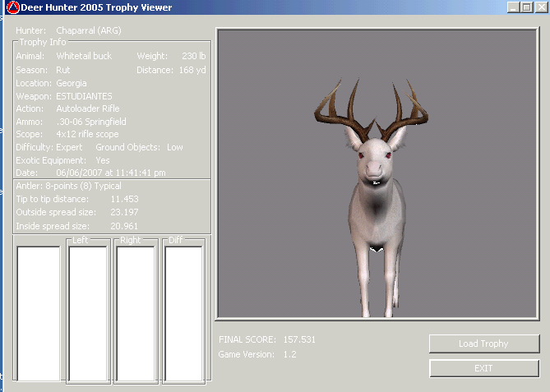This screenshot has width=550, height=392.
Task: Click the outside spread value 23.197
Action: tap(124, 213)
